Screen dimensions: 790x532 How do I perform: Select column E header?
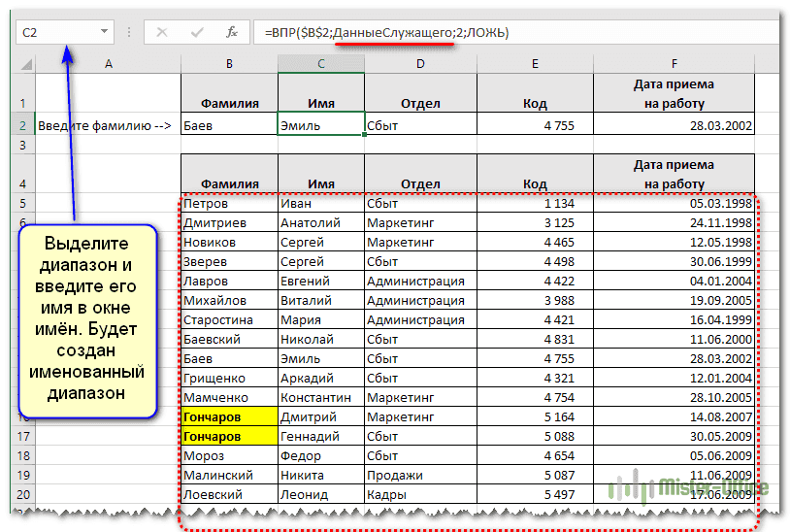pos(534,63)
